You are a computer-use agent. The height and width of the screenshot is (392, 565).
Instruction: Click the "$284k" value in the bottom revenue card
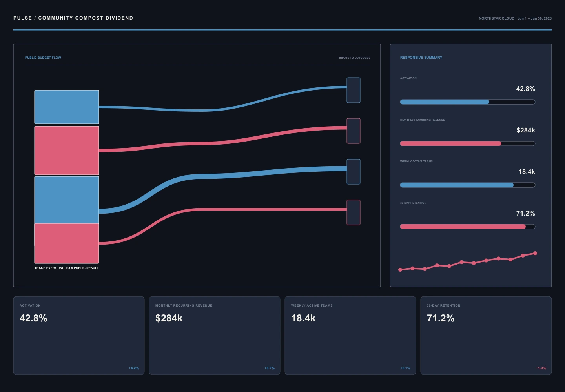[169, 318]
